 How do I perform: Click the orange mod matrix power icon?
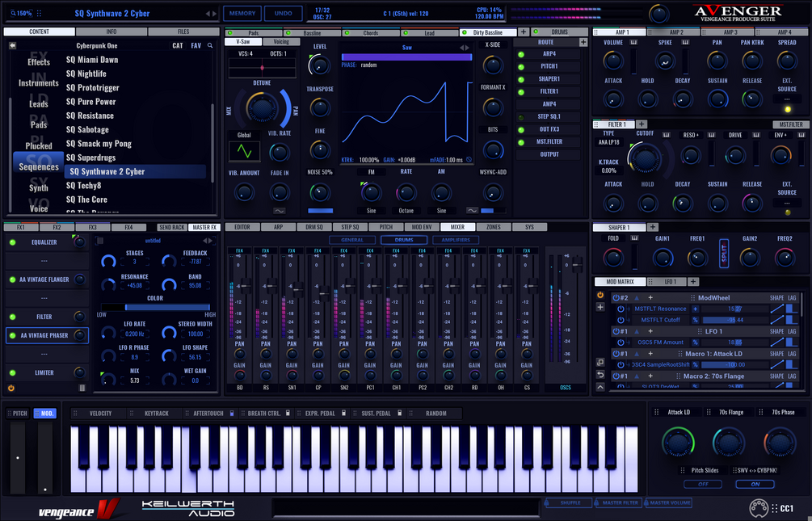tap(600, 295)
